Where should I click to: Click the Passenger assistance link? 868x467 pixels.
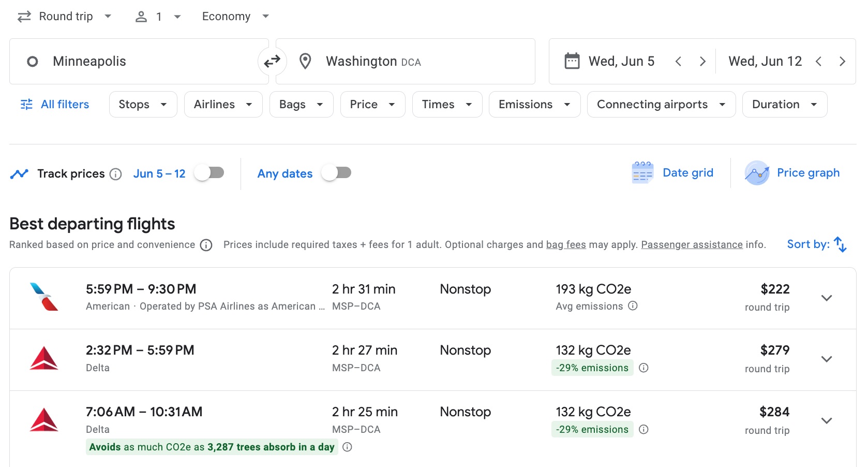(x=692, y=244)
